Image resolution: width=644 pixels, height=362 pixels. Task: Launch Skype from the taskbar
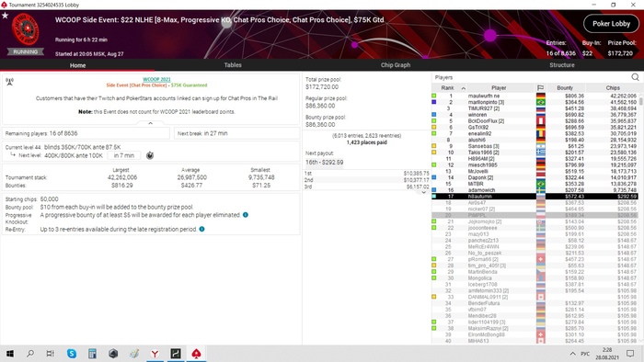click(72, 354)
